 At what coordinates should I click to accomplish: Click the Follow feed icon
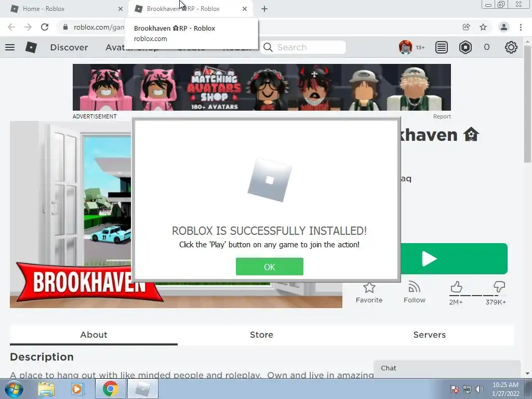pos(414,287)
